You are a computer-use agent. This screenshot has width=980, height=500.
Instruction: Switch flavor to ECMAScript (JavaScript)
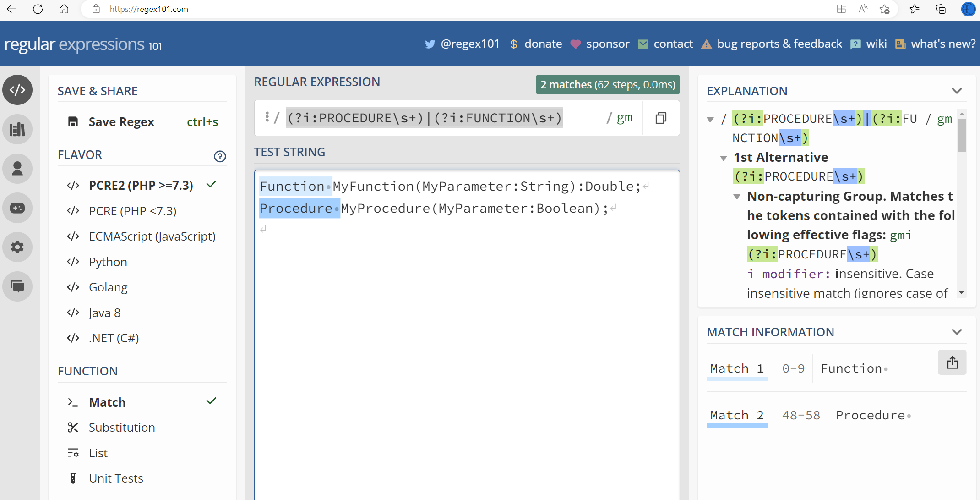pos(152,236)
